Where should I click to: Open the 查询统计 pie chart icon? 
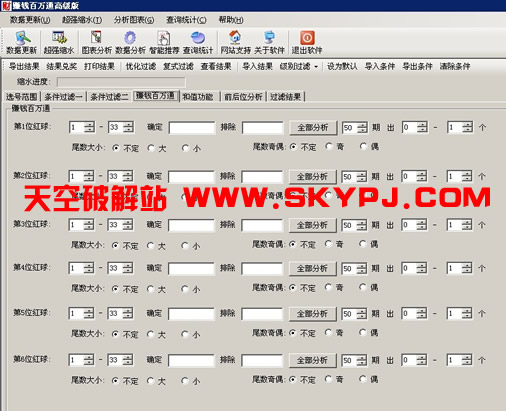198,38
